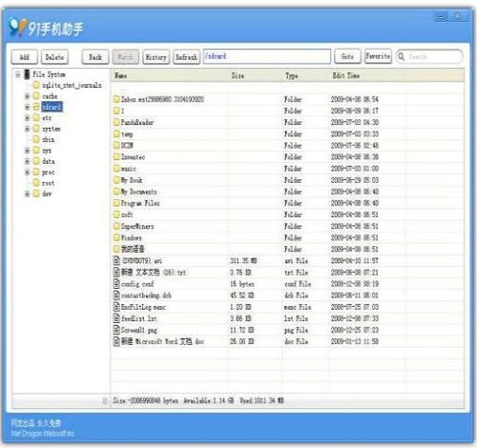Sort by the Size column header
This screenshot has width=477, height=448.
(x=255, y=75)
